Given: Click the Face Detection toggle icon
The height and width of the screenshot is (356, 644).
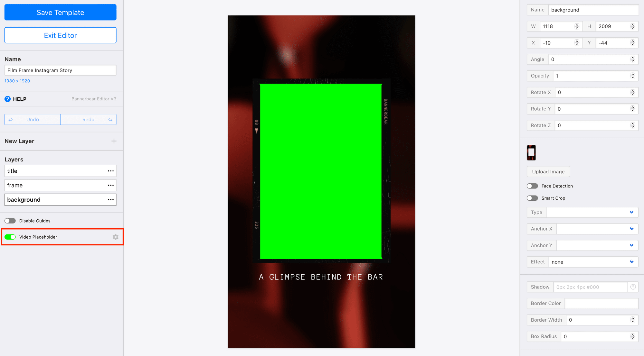Looking at the screenshot, I should [533, 186].
